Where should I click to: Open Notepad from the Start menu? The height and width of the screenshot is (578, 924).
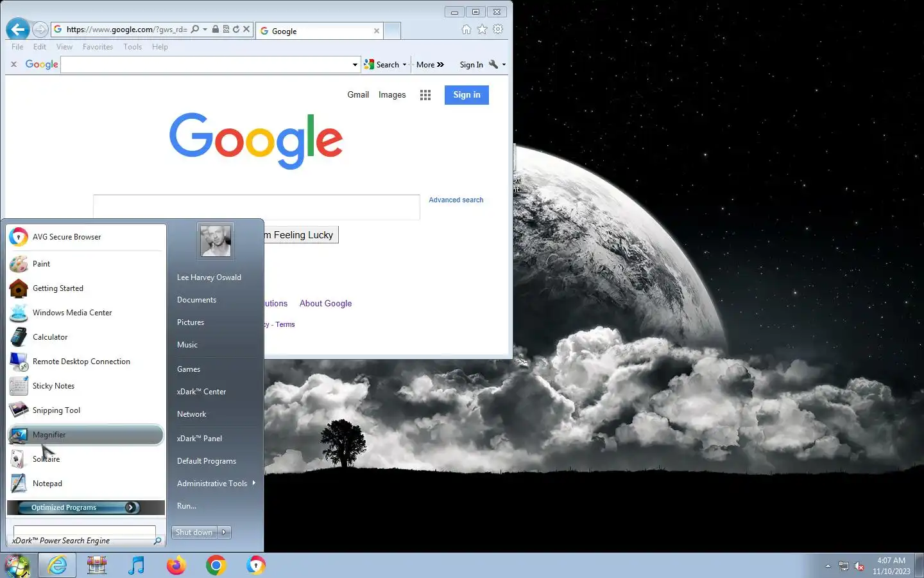(86, 484)
